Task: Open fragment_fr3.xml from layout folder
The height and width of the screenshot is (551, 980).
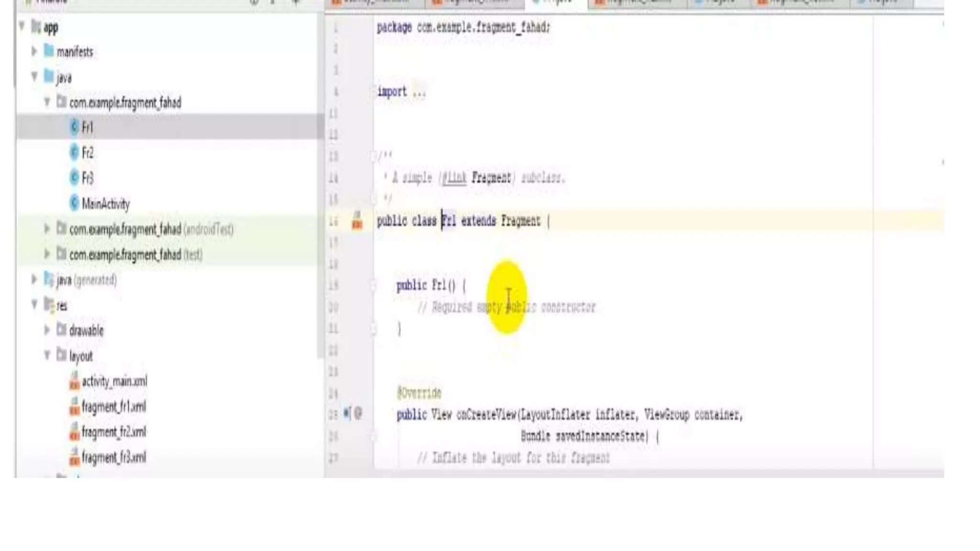Action: pyautogui.click(x=114, y=458)
